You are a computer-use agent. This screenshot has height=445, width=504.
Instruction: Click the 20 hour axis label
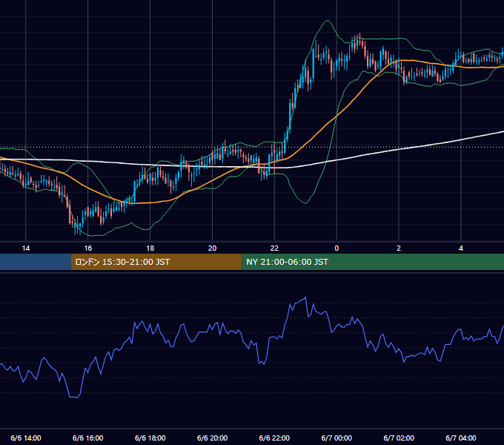[212, 248]
